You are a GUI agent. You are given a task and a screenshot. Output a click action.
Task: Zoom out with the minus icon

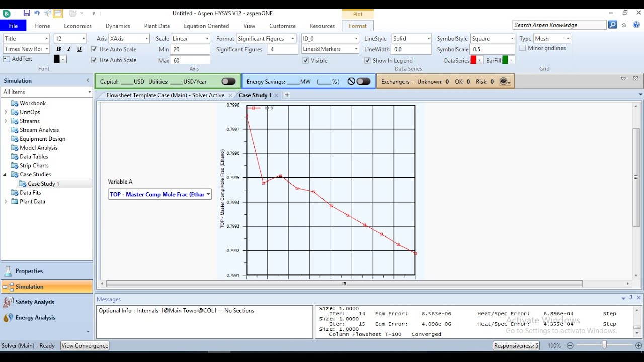(x=570, y=346)
